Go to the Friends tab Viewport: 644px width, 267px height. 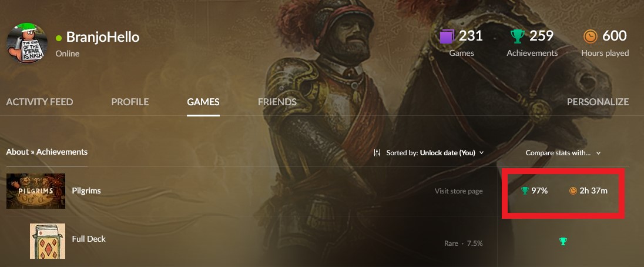[277, 102]
